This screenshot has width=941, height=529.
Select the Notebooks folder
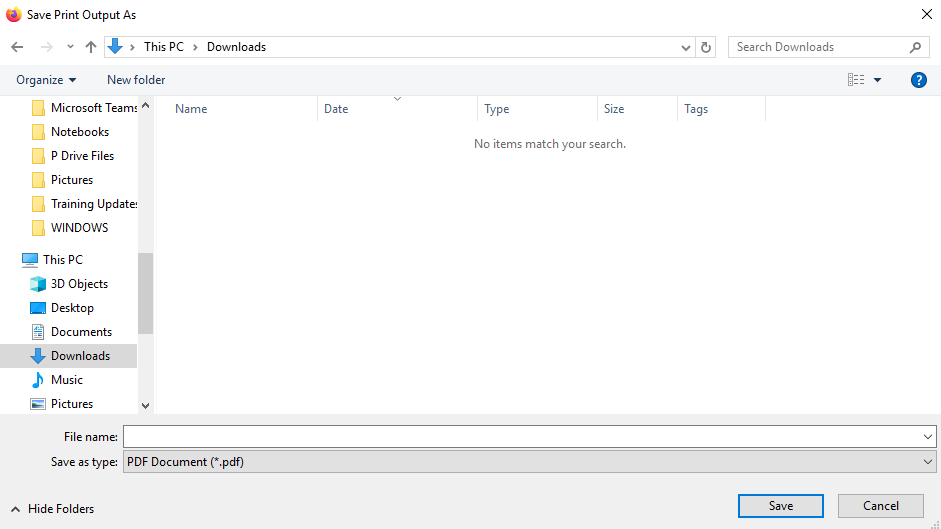click(x=70, y=131)
